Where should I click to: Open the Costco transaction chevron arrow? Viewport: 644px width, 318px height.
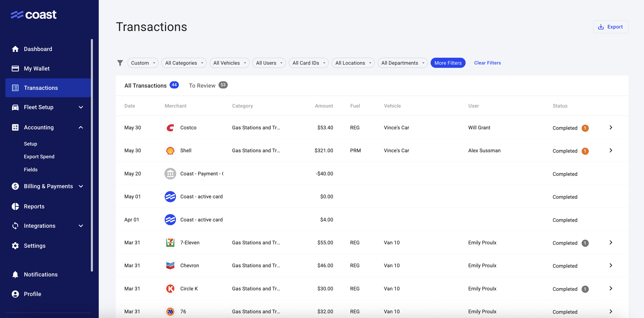point(611,128)
